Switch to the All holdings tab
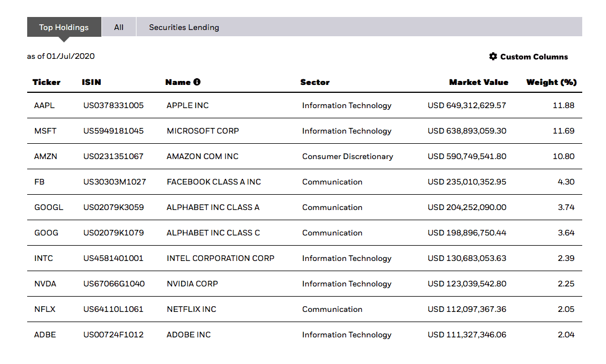Image resolution: width=606 pixels, height=364 pixels. 119,27
